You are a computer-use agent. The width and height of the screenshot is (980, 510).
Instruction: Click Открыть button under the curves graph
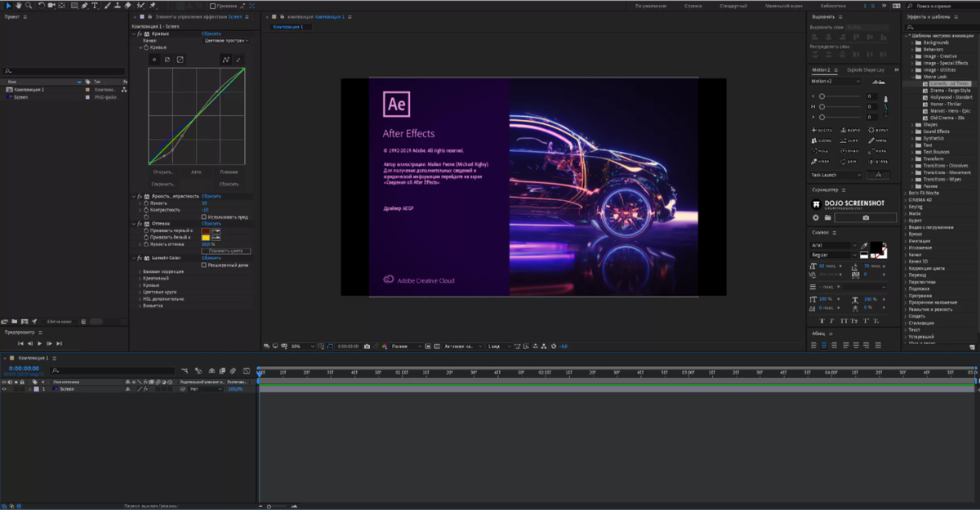163,172
